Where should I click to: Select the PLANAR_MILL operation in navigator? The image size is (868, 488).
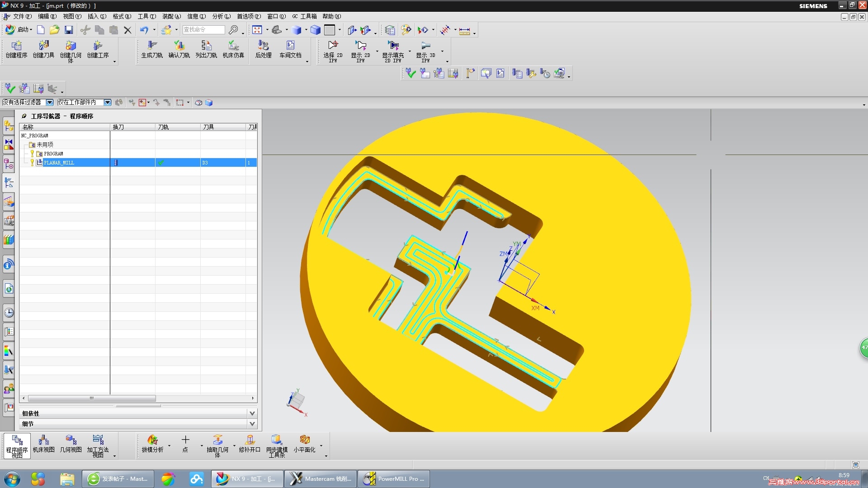pyautogui.click(x=59, y=163)
